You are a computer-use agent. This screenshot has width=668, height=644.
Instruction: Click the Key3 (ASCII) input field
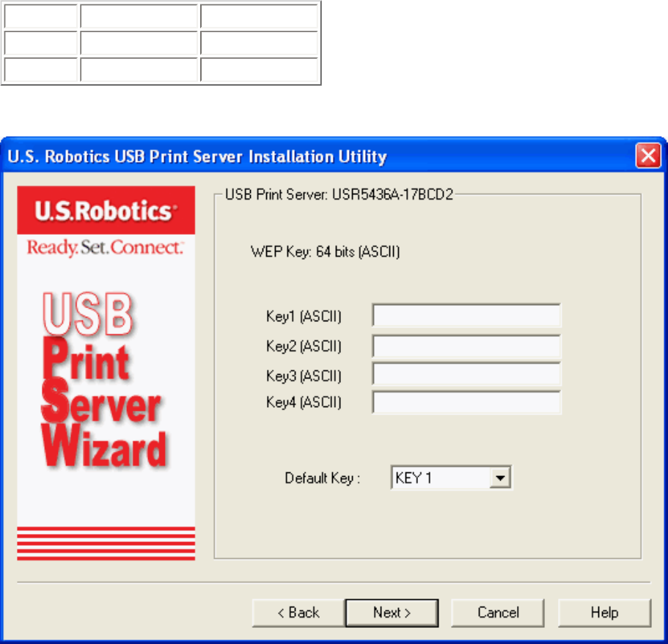pyautogui.click(x=466, y=374)
